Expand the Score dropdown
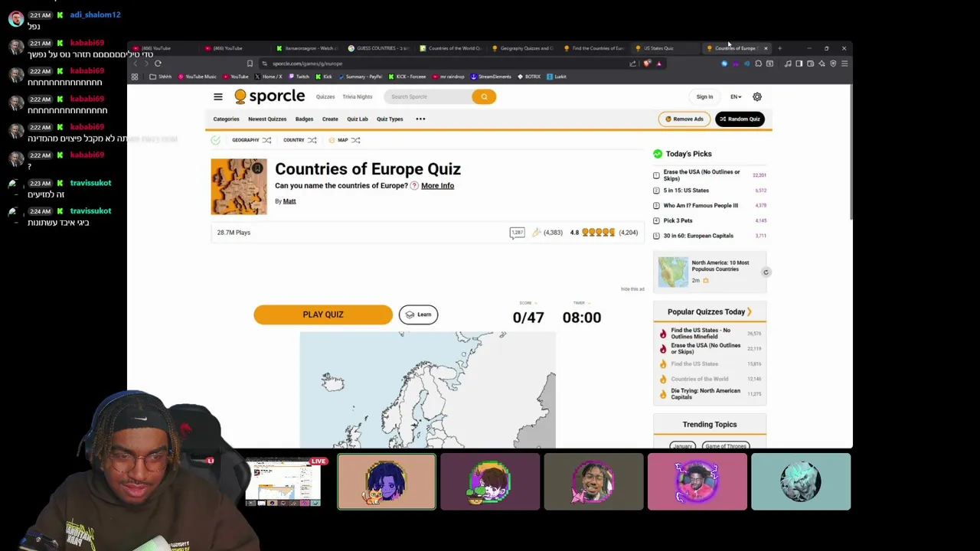The height and width of the screenshot is (551, 980). (528, 303)
